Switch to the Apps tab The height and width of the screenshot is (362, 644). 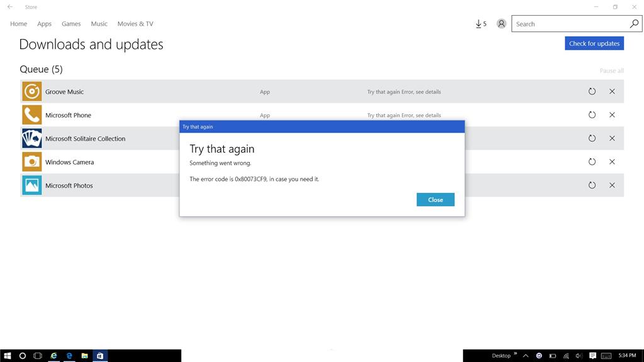coord(45,24)
